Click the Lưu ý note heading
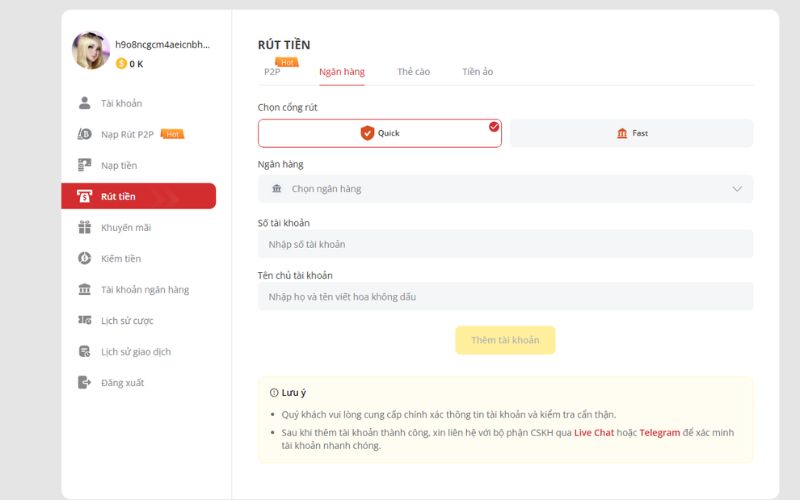 pyautogui.click(x=293, y=392)
